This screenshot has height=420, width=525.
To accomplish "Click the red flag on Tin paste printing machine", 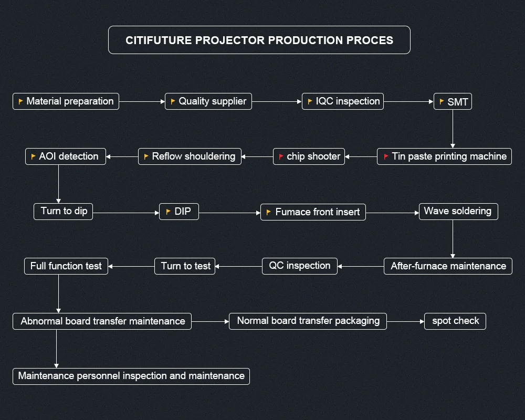I will click(x=386, y=156).
